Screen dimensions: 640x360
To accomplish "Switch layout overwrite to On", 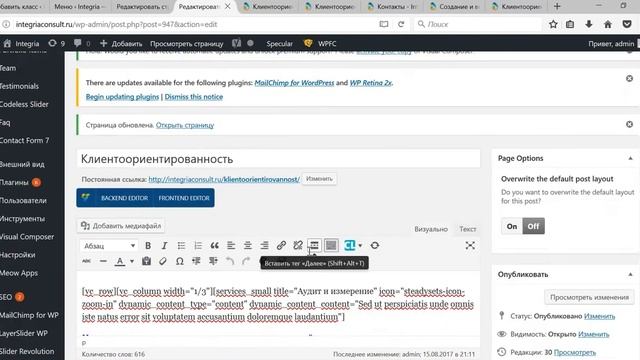I will click(512, 226).
